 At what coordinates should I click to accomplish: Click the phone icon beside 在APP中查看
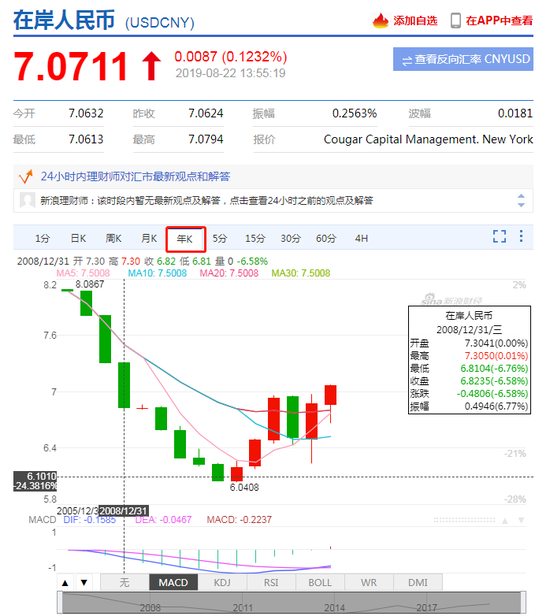pyautogui.click(x=455, y=20)
